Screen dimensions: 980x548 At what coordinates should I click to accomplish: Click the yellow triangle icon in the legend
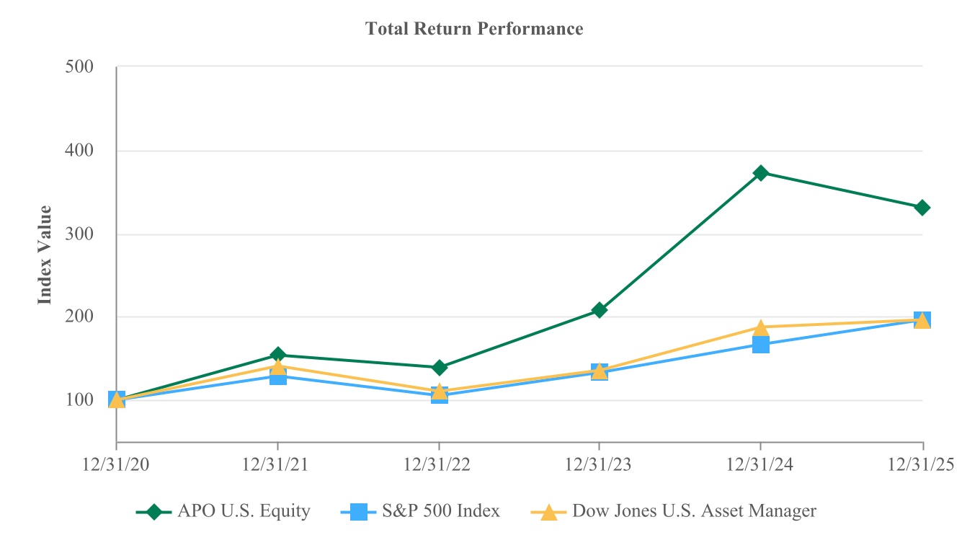(x=548, y=512)
